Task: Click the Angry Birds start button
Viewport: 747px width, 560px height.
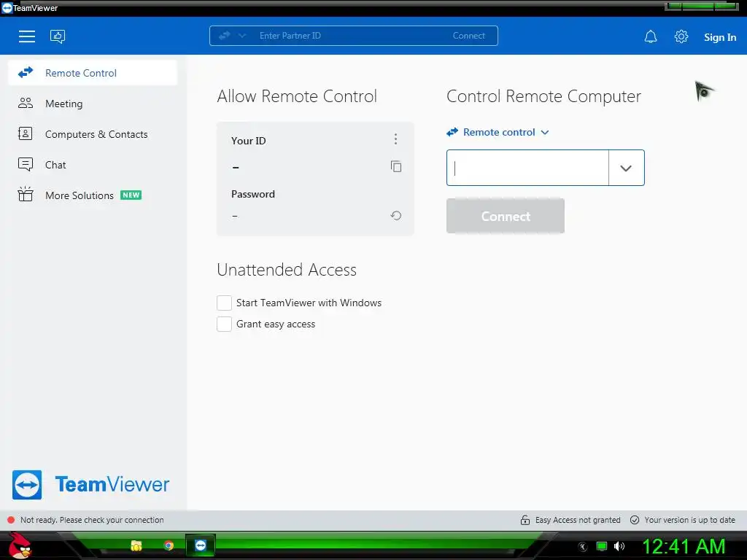Action: point(20,545)
